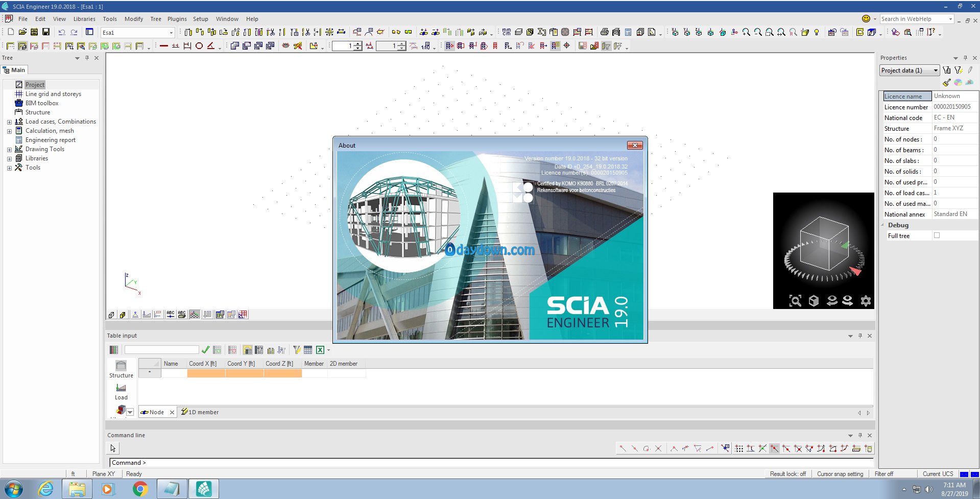Open the File menu
This screenshot has height=499, width=980.
pos(23,19)
